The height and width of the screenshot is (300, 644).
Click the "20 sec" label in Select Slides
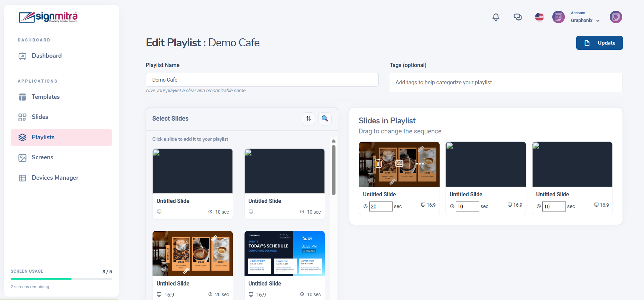[222, 294]
